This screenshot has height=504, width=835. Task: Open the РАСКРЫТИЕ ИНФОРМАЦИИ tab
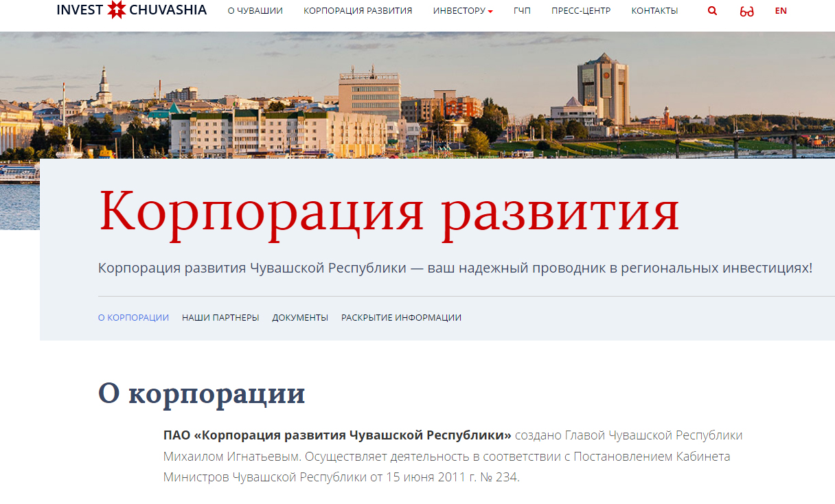401,318
